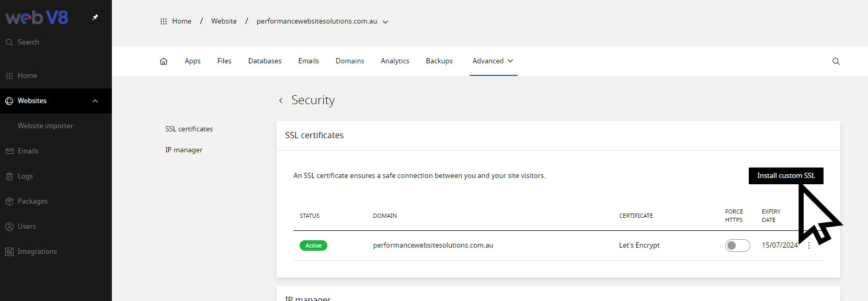Open the Analytics tab

(395, 61)
